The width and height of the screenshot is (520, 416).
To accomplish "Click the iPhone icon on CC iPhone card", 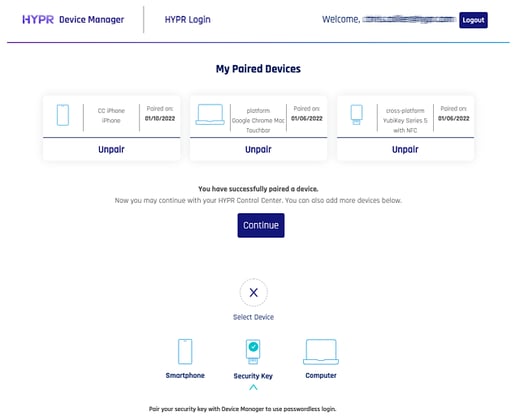I will tap(63, 115).
